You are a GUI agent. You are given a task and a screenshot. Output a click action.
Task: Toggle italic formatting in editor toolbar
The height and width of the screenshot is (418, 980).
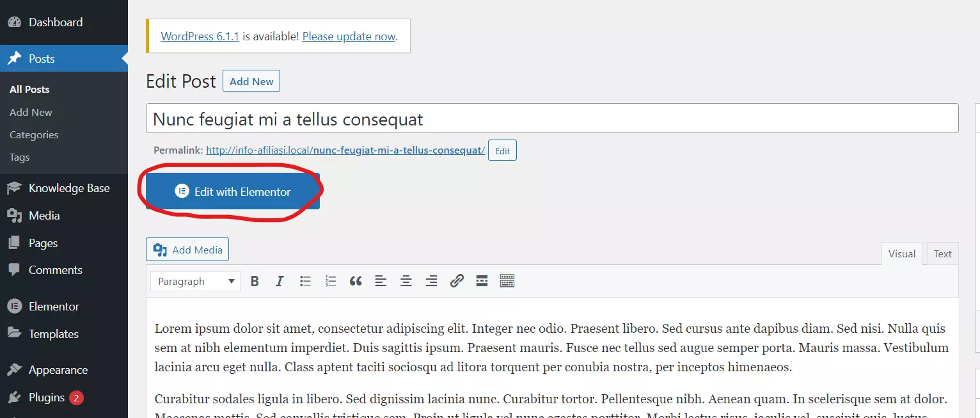[280, 280]
